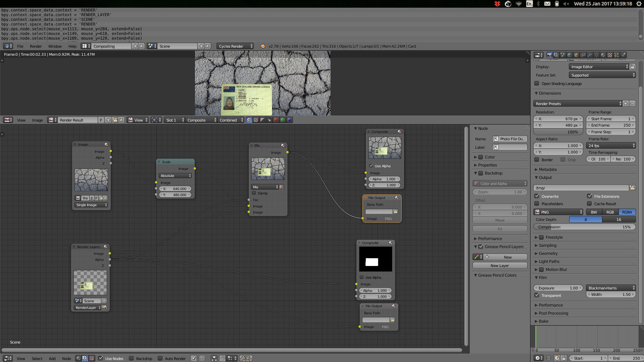Viewport: 644px width, 362px height.
Task: Open the Modifiers wrench icon
Action: 590,55
